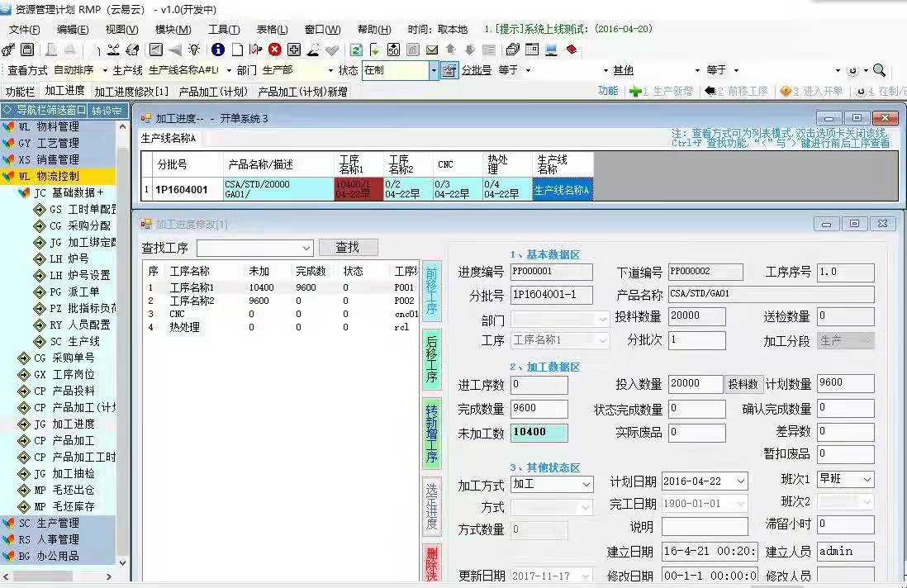The image size is (907, 588).
Task: Open the 班次1 '早班' dropdown
Action: tap(867, 479)
